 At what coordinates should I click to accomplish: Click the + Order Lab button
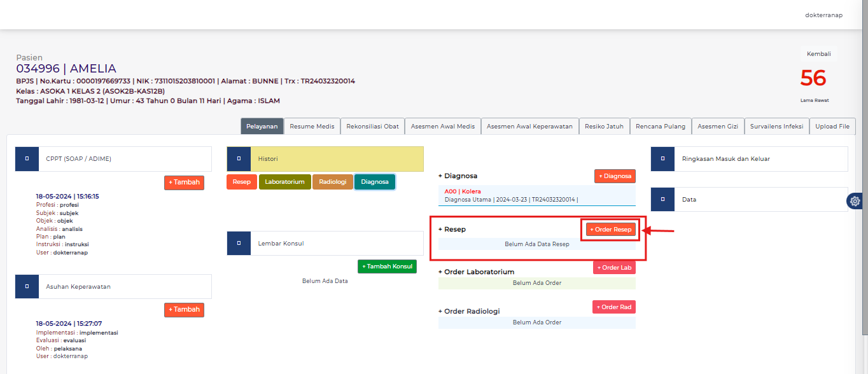coord(614,268)
